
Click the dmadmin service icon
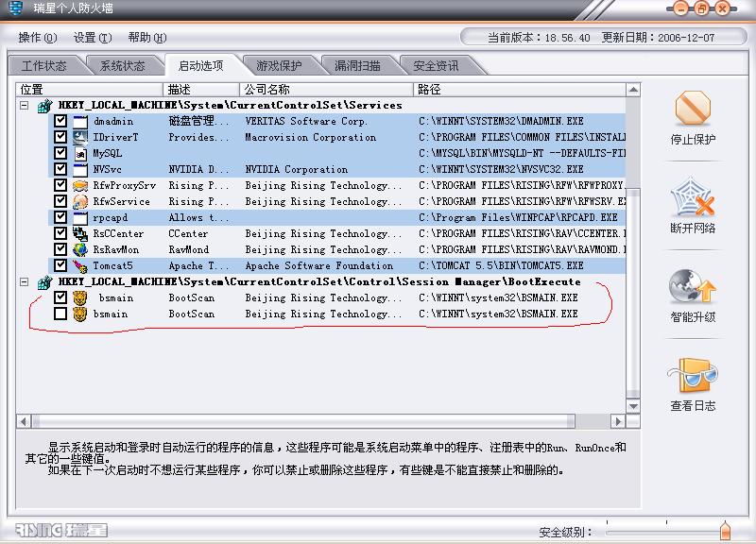pyautogui.click(x=80, y=122)
